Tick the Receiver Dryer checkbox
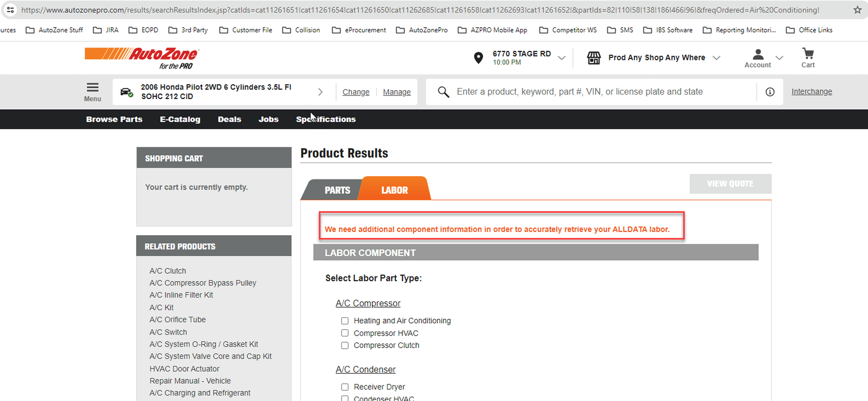 (344, 387)
